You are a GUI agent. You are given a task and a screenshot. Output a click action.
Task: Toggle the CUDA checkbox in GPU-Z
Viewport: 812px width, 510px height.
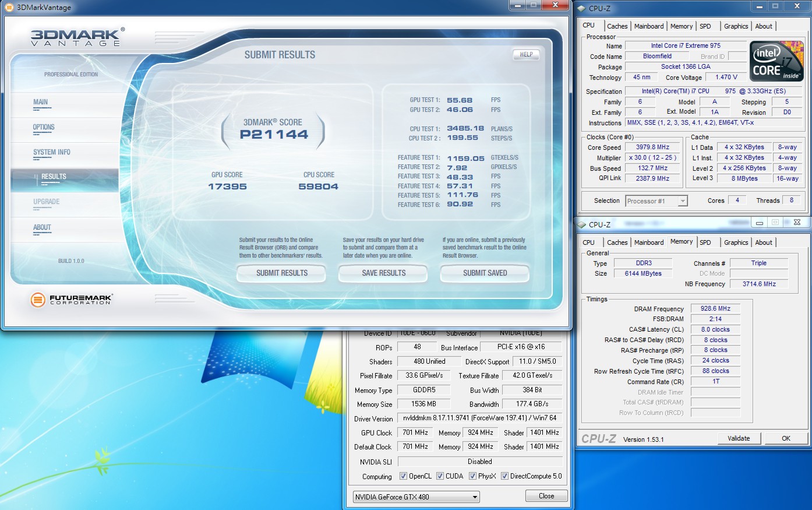point(440,476)
